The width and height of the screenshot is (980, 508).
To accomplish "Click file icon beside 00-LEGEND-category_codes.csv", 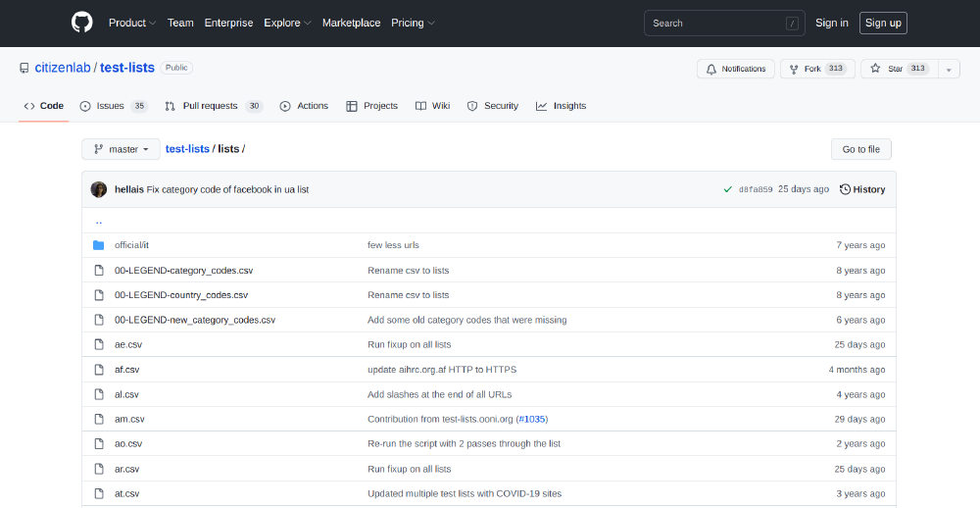I will pos(99,271).
